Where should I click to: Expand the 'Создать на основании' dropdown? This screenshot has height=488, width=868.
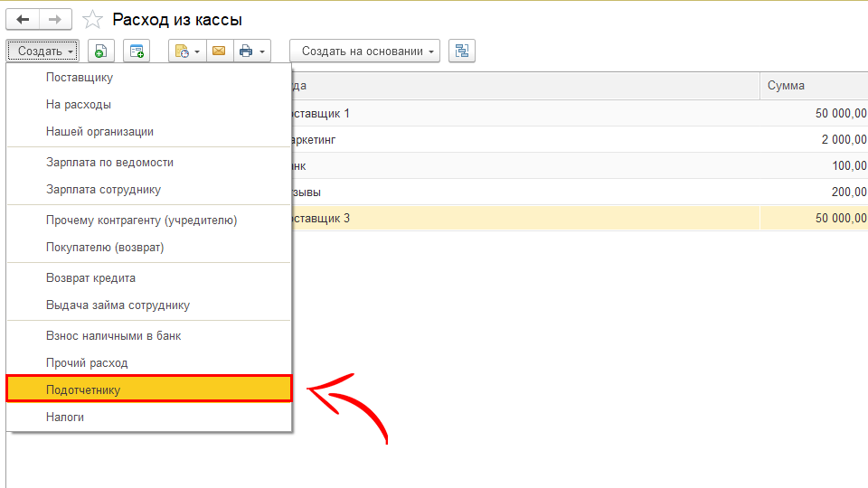click(364, 52)
